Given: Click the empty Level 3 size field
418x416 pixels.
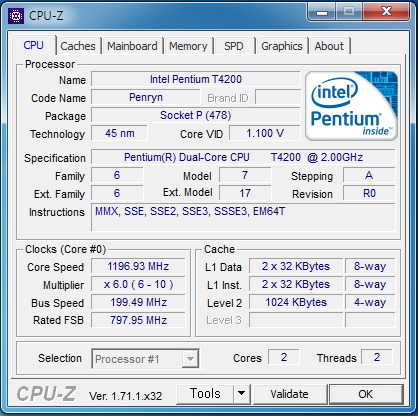Looking at the screenshot, I should (x=296, y=320).
